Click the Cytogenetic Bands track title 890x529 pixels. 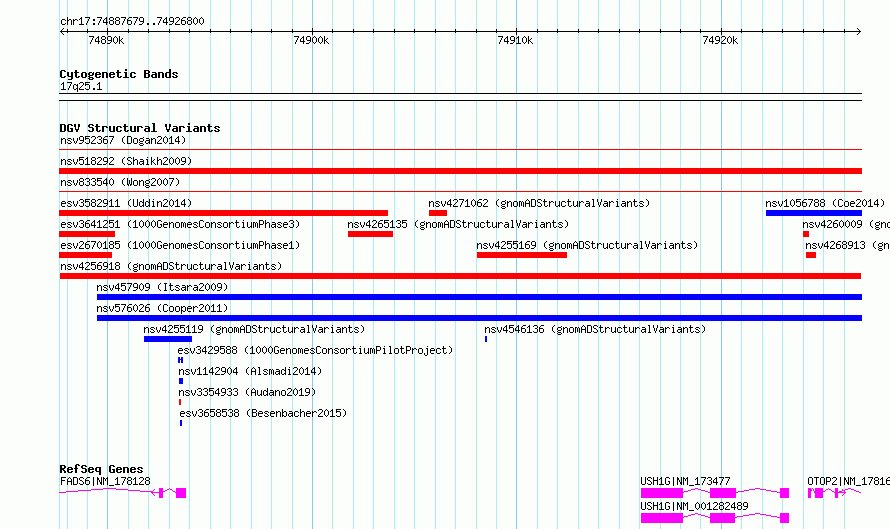coord(119,74)
